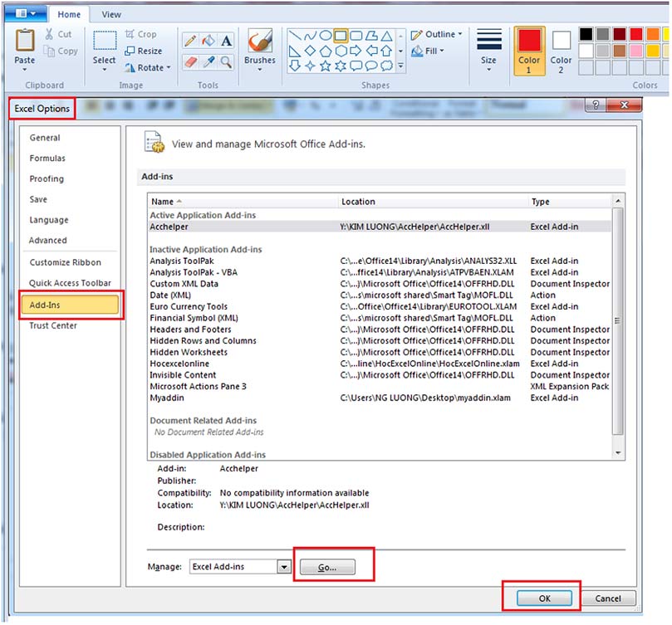
Task: Open the Paint file menu button
Action: tap(26, 14)
